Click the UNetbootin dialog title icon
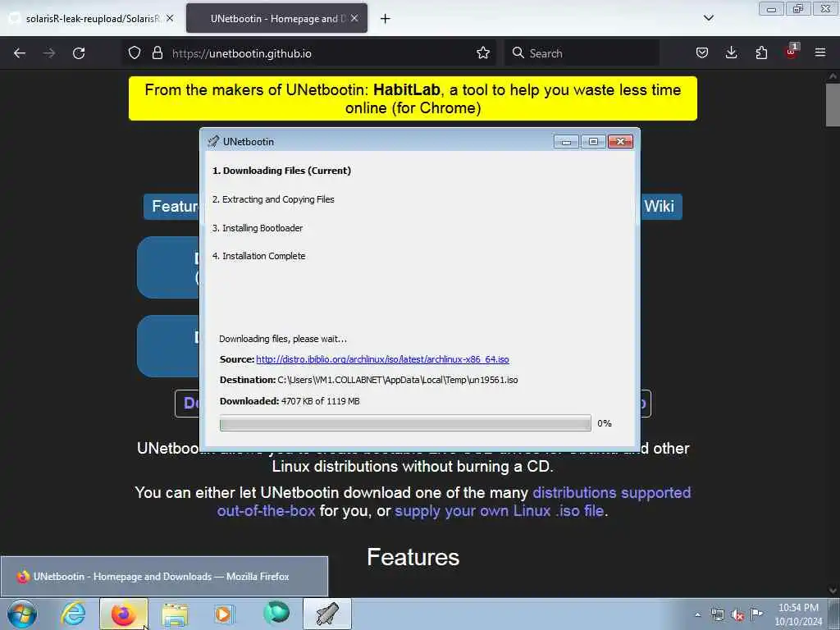840x630 pixels. [213, 141]
